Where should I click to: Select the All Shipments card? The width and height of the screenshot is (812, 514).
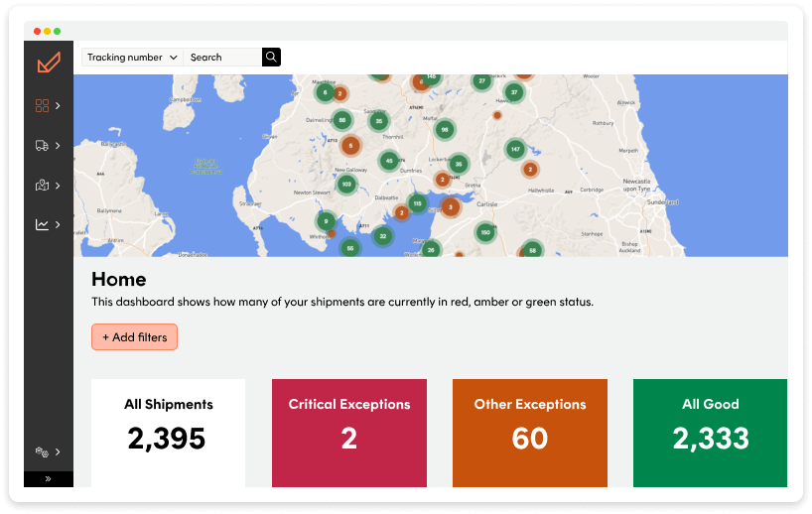pos(169,433)
